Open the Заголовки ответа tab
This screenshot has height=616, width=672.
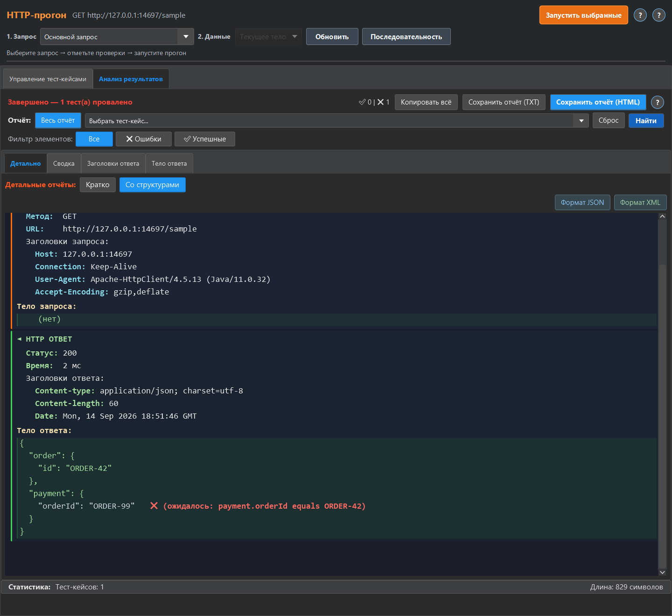(x=113, y=164)
